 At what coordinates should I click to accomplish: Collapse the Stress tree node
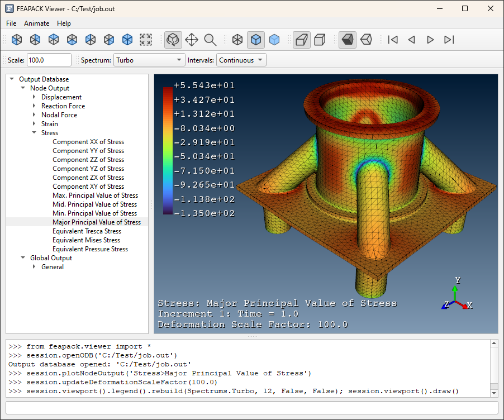click(x=34, y=132)
